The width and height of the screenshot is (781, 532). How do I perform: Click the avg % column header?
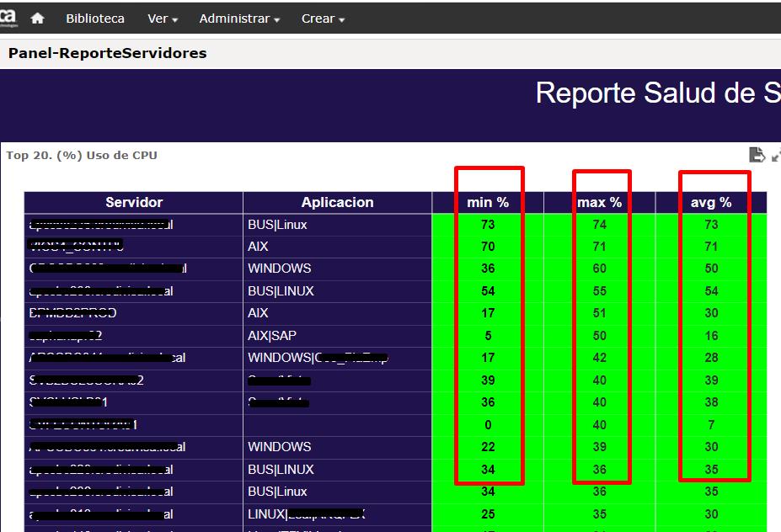click(711, 202)
